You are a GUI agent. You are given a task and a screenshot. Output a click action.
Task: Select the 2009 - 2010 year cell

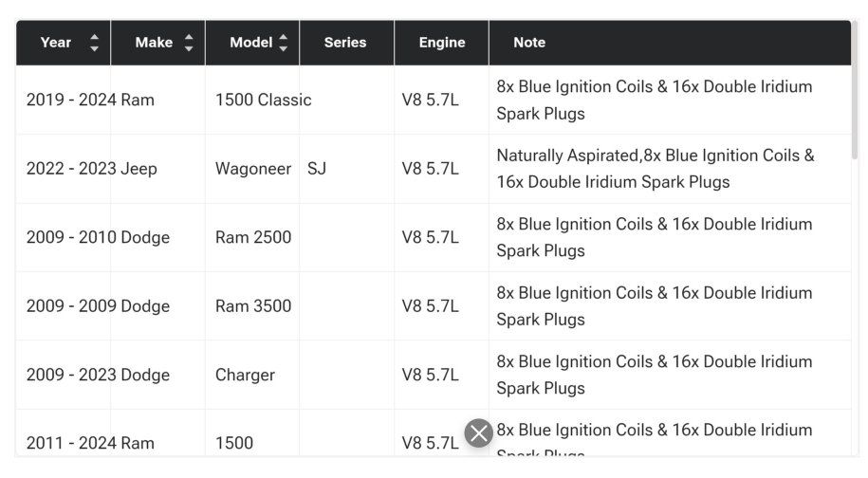tap(70, 237)
